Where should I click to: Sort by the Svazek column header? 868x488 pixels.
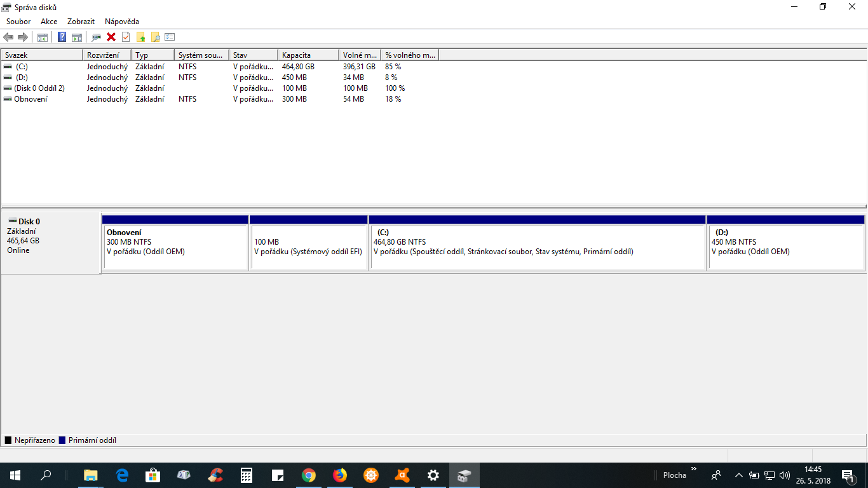point(42,55)
